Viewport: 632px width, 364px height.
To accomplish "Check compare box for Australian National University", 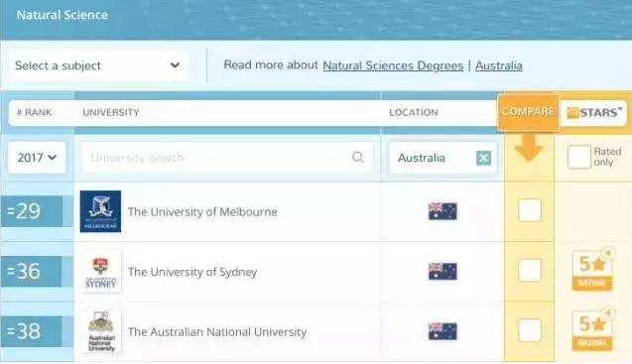I will [529, 330].
